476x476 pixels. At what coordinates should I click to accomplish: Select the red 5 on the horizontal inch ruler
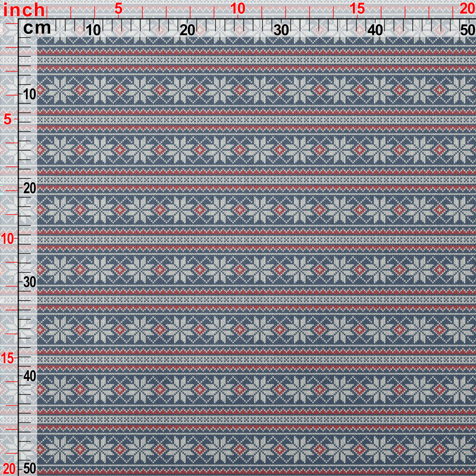click(x=119, y=8)
